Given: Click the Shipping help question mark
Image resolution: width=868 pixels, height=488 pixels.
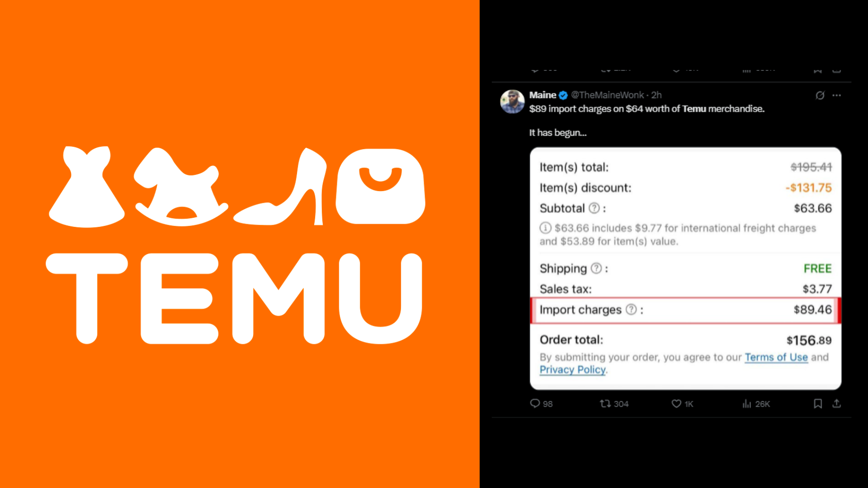Looking at the screenshot, I should pos(597,268).
